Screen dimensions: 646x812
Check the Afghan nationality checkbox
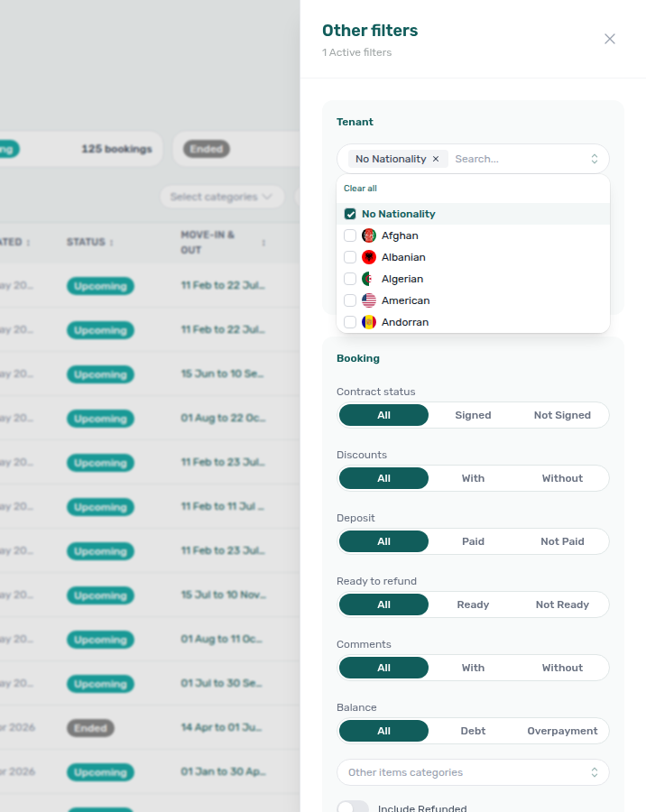click(x=350, y=235)
